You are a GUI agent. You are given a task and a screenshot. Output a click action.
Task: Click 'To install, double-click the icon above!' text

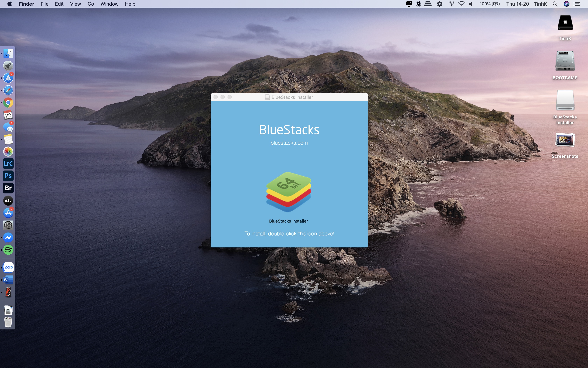(x=289, y=234)
